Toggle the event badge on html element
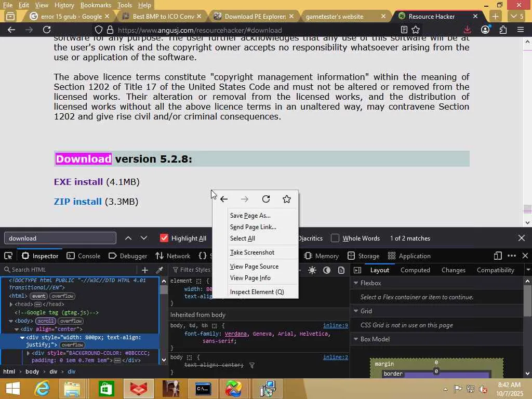532x399 pixels. (x=38, y=296)
